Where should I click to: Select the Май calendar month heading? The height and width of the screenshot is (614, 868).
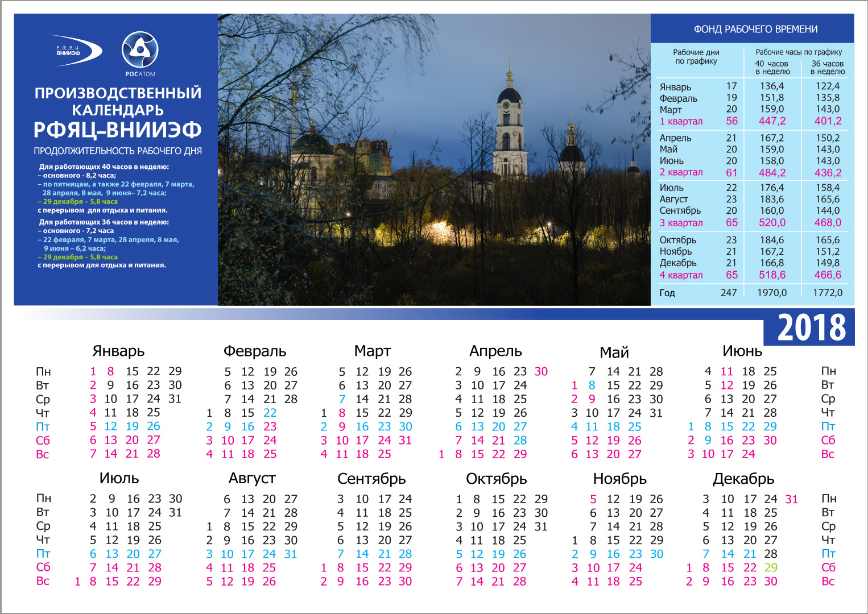point(614,352)
